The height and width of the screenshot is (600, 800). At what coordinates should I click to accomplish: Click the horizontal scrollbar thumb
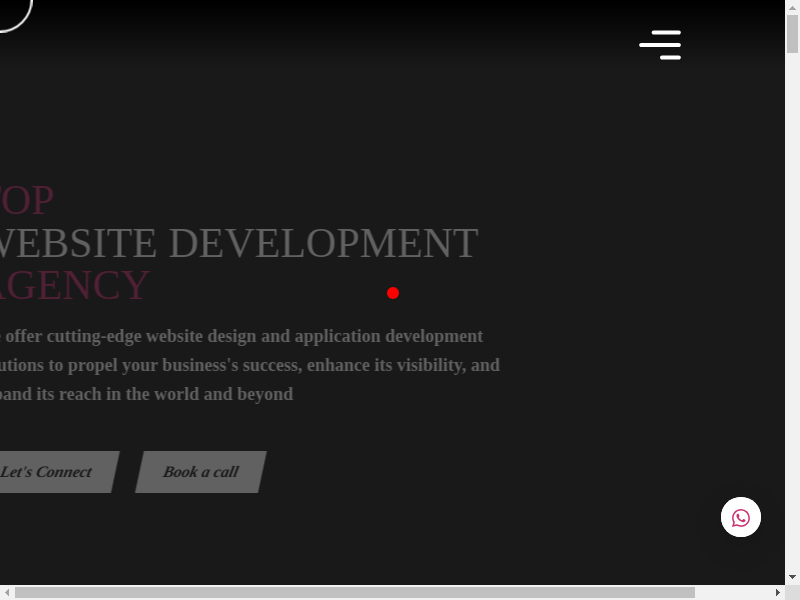tap(350, 592)
